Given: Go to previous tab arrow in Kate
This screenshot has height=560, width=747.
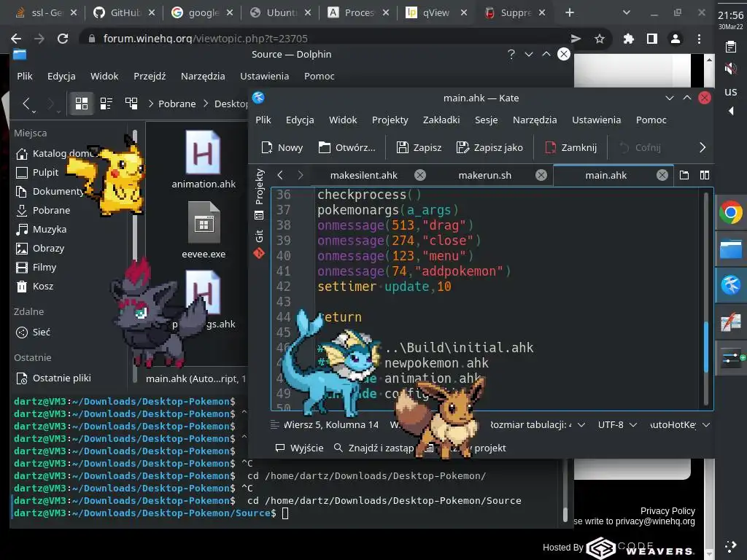Looking at the screenshot, I should pyautogui.click(x=280, y=175).
